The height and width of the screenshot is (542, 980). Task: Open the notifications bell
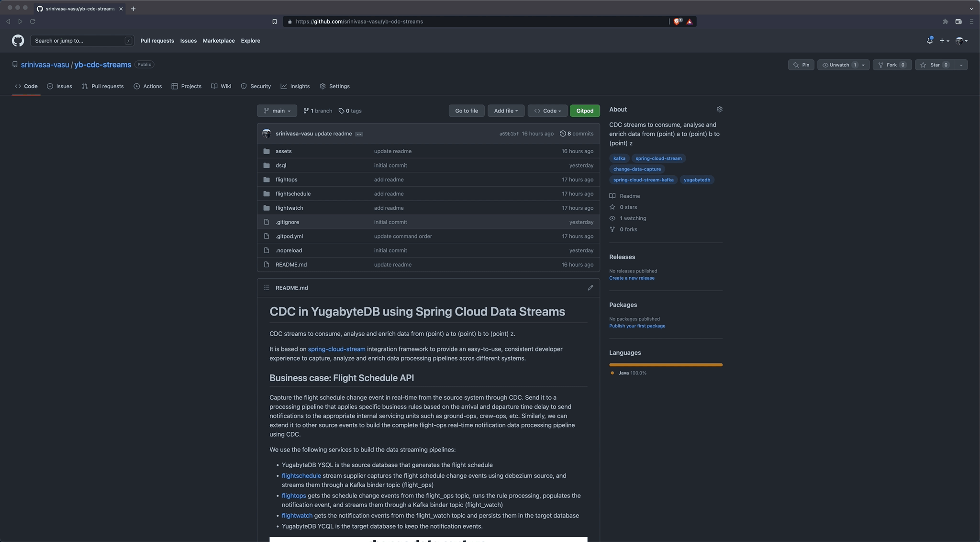tap(929, 41)
